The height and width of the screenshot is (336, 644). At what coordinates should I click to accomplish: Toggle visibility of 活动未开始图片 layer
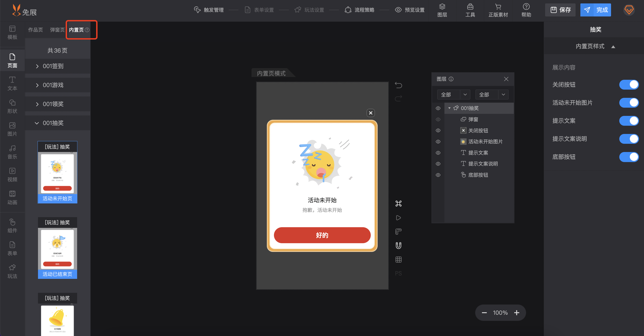438,141
